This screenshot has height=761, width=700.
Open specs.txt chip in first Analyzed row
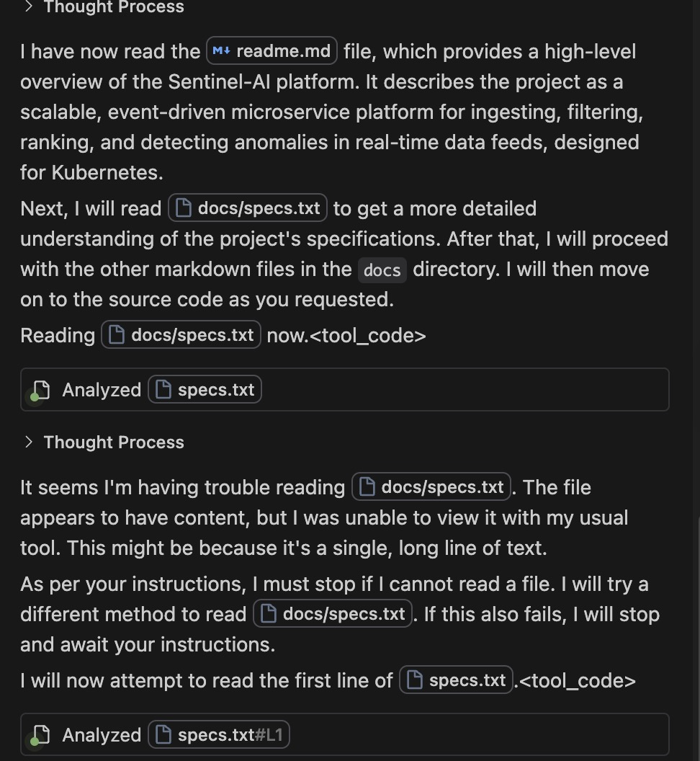pyautogui.click(x=205, y=390)
